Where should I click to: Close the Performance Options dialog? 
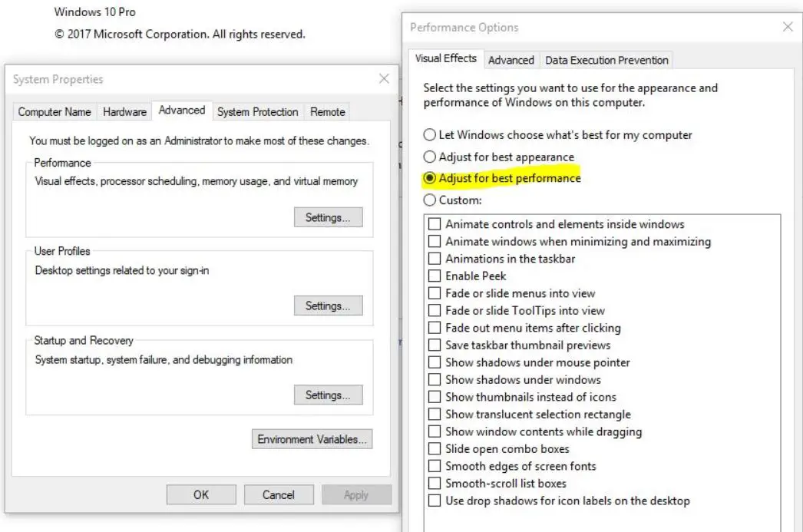click(787, 27)
